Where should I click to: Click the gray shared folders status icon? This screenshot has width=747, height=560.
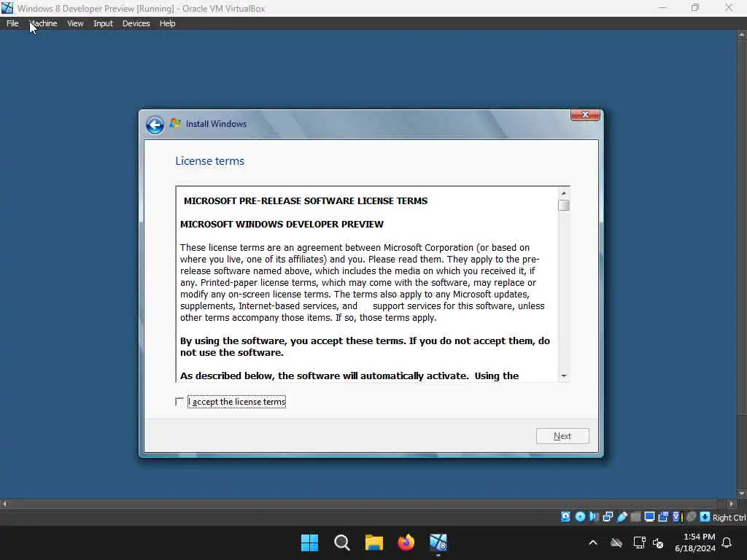[635, 517]
